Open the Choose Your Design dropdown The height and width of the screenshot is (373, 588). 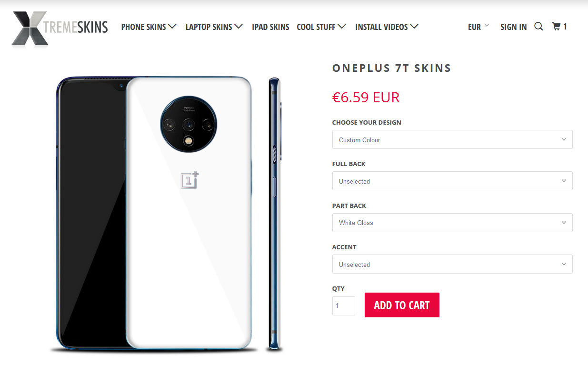point(452,140)
